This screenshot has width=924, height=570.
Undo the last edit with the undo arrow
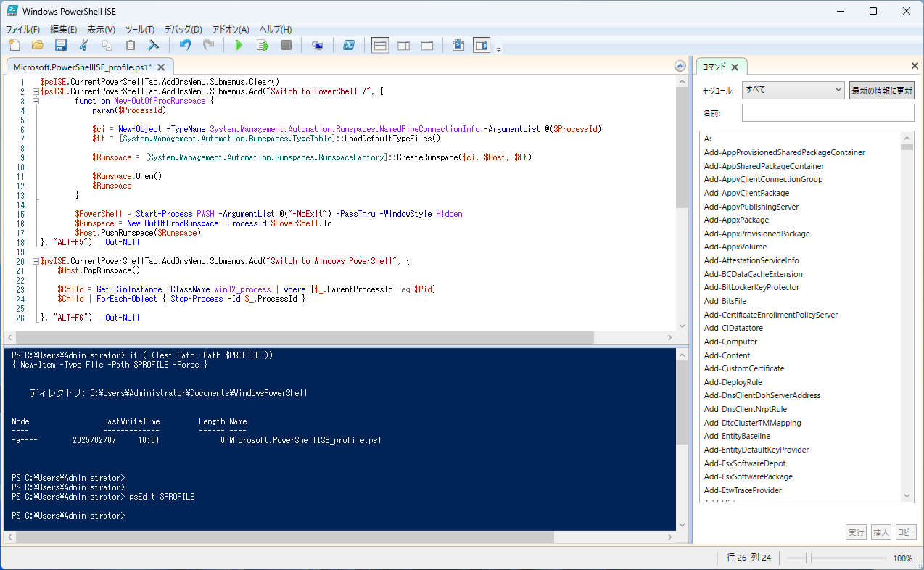coord(185,46)
